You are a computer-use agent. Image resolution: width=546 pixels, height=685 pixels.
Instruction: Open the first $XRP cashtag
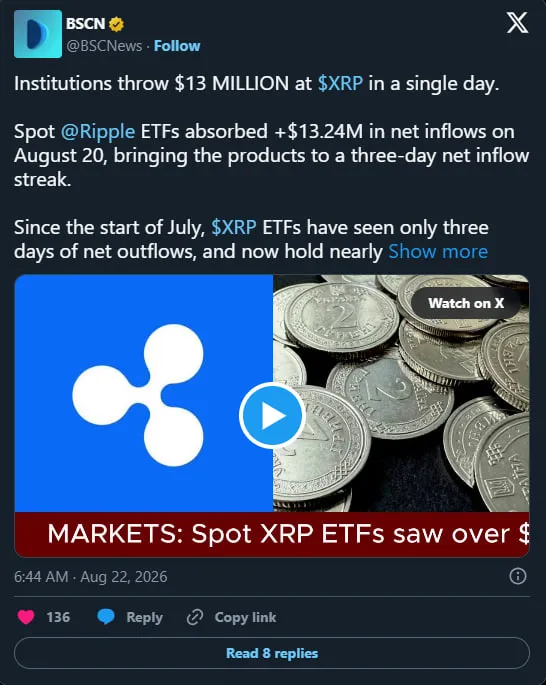click(340, 83)
